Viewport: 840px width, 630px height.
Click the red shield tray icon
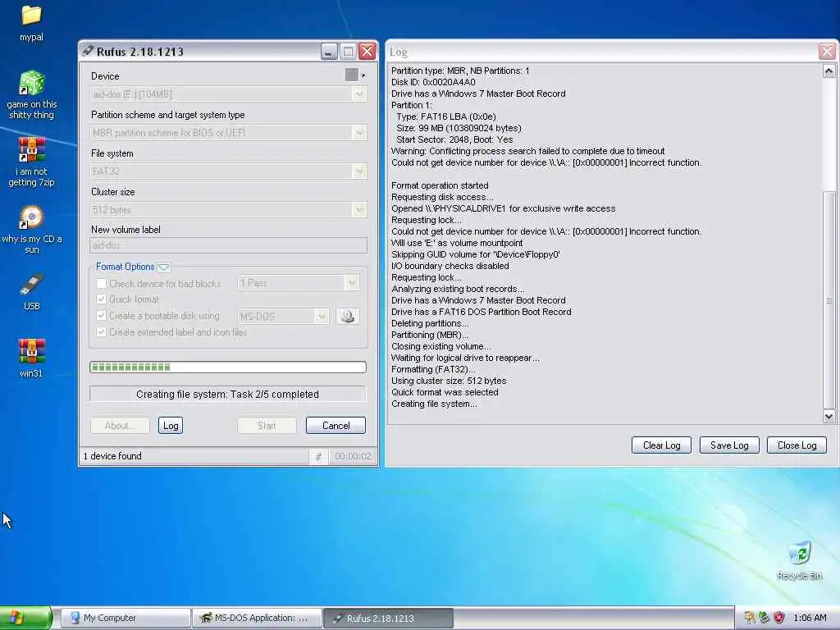click(x=779, y=618)
